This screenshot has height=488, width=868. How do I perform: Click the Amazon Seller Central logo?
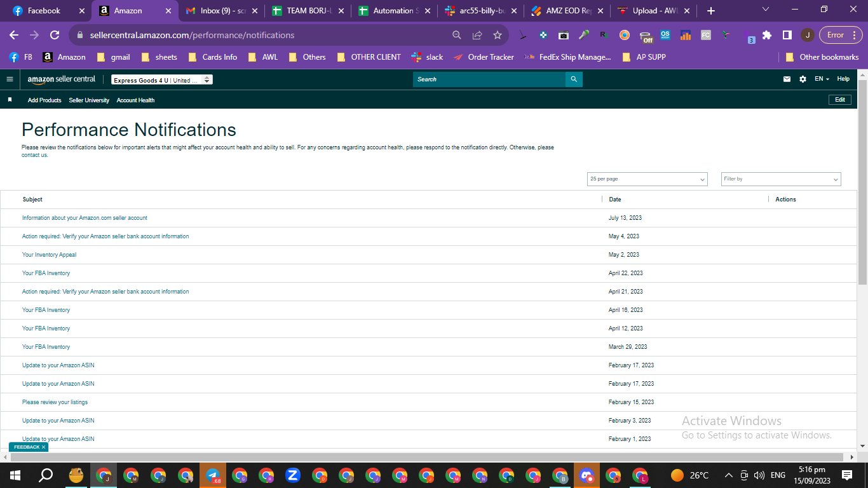click(62, 79)
